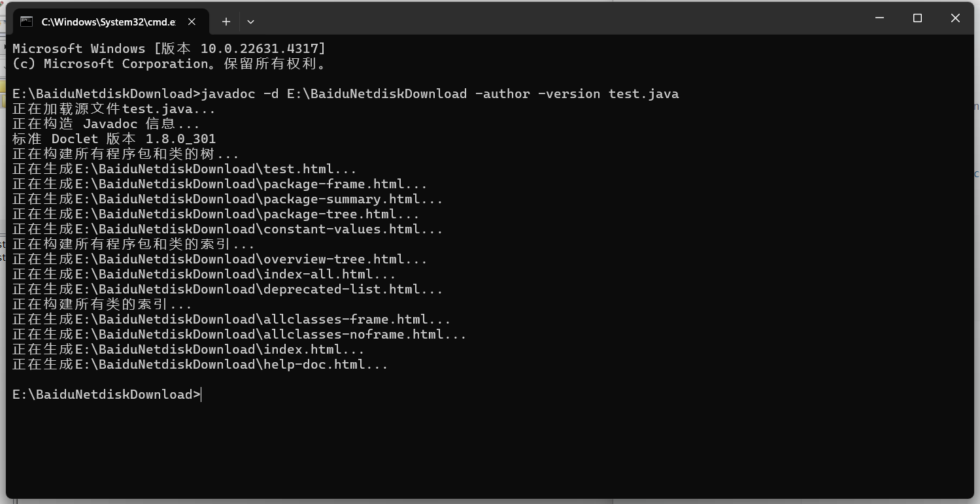Click the Doclet version 1.8.0_301 line
The width and height of the screenshot is (980, 504).
pos(114,139)
